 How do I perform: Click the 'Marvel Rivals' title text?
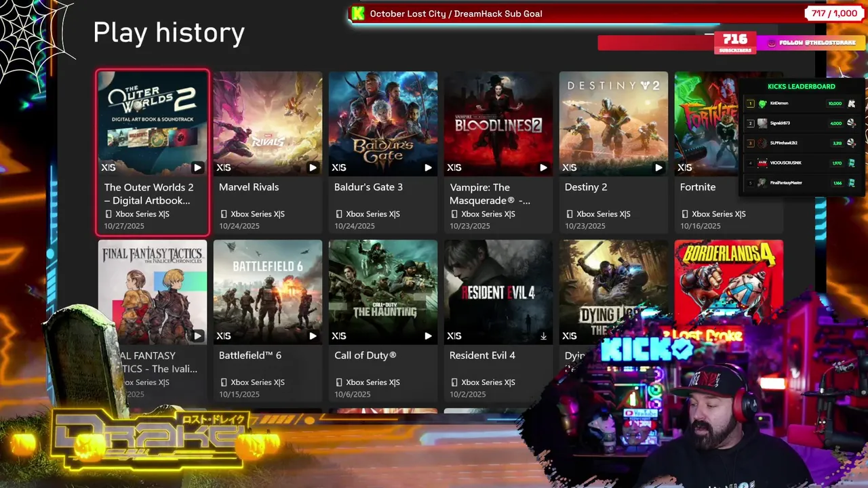[249, 187]
